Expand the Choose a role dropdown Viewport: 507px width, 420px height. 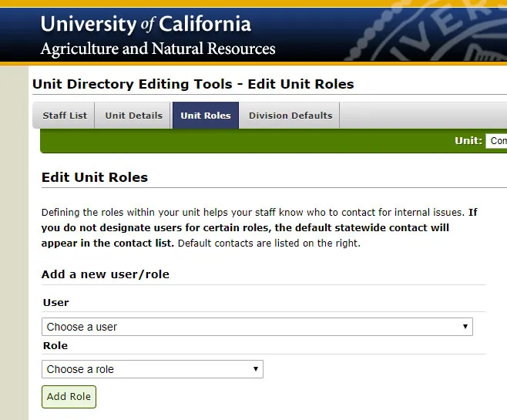click(x=152, y=369)
